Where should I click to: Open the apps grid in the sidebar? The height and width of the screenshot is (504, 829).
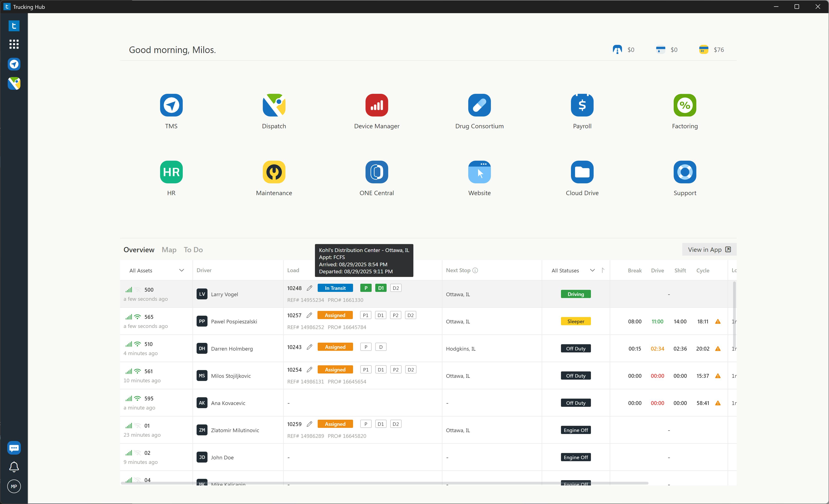14,44
